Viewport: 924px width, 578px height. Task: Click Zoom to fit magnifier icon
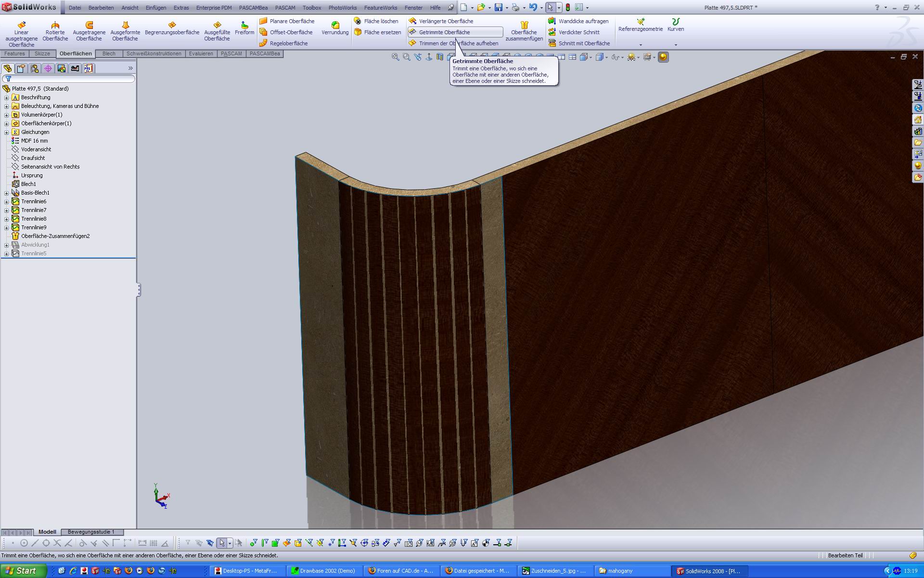click(395, 57)
